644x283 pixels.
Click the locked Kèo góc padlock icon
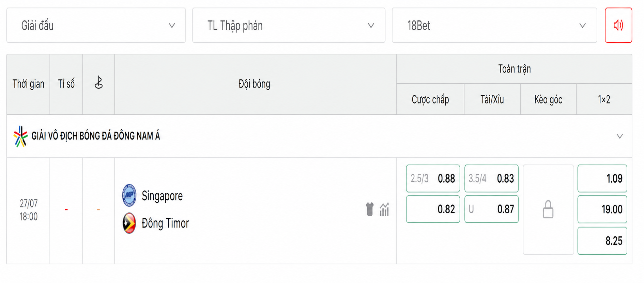click(x=548, y=209)
